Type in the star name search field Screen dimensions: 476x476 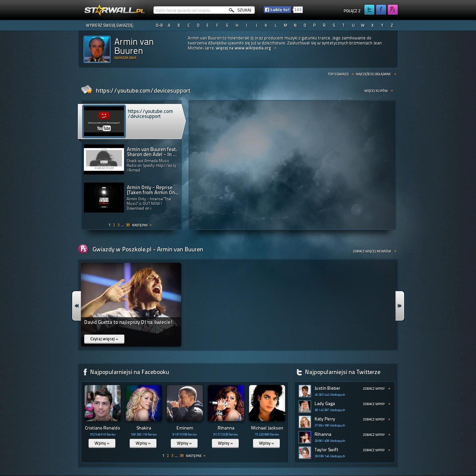click(191, 10)
